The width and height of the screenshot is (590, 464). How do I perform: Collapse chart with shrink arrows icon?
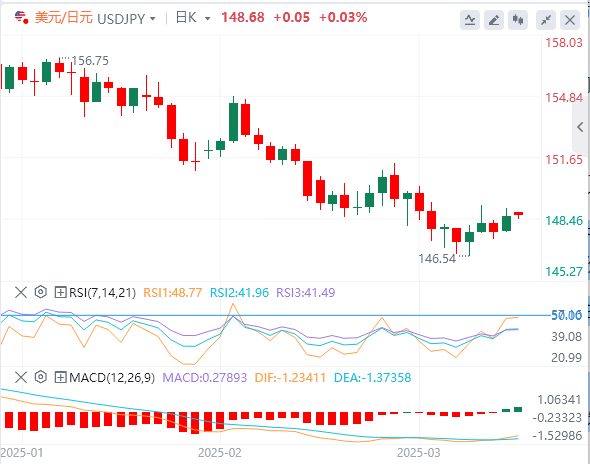[546, 20]
